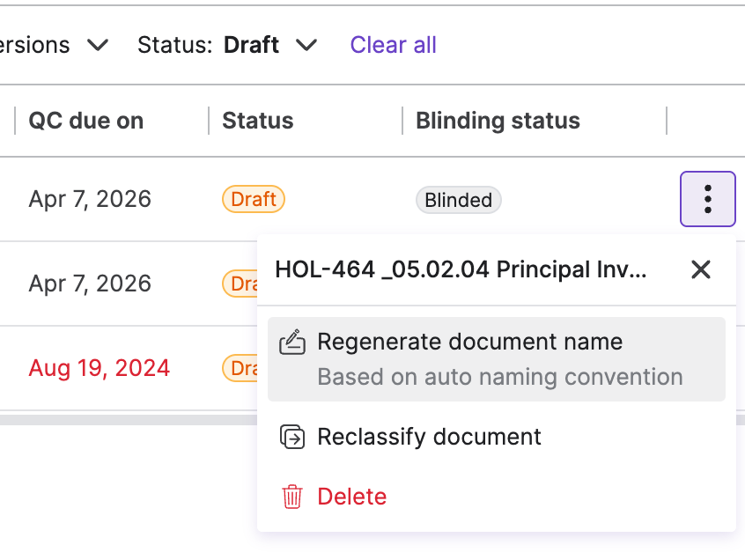
Task: Click the overdue Aug 19, 2024 date
Action: 100,368
